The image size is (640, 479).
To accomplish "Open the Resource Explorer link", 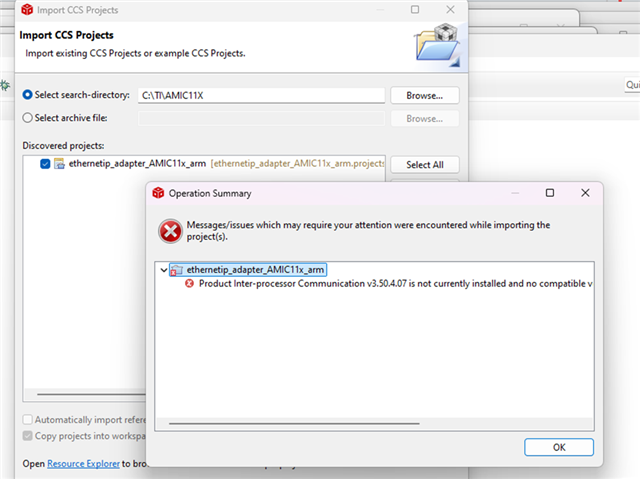I will coord(83,464).
